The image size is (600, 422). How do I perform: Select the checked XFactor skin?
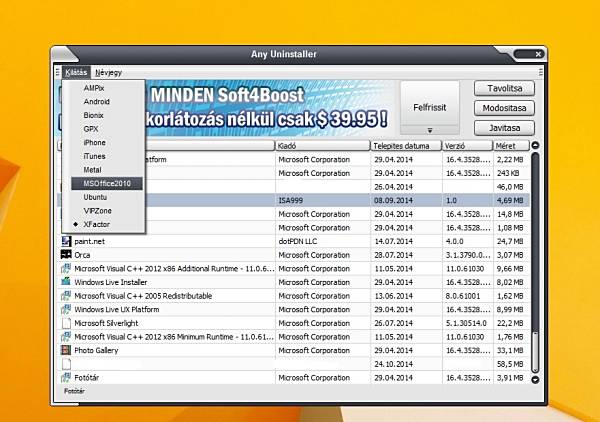96,225
